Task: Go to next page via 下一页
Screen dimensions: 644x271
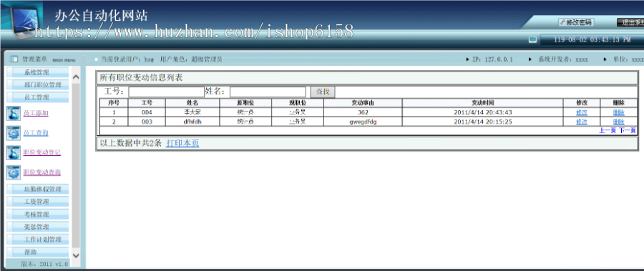Action: [628, 131]
